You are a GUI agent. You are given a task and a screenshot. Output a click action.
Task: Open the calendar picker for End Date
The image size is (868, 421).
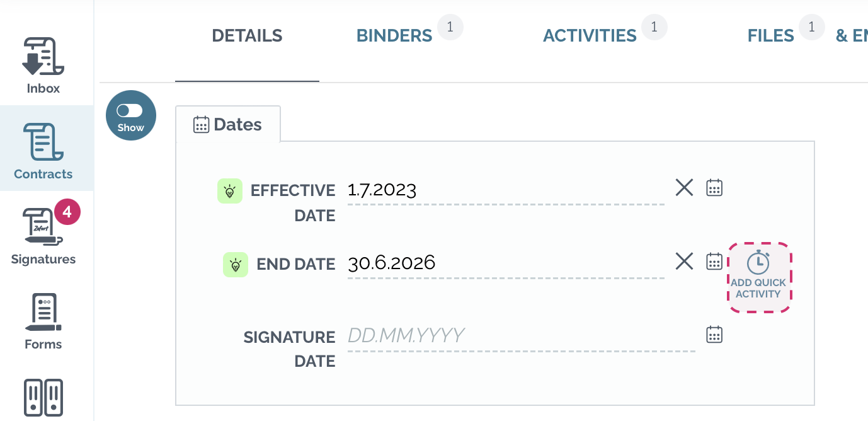[714, 261]
